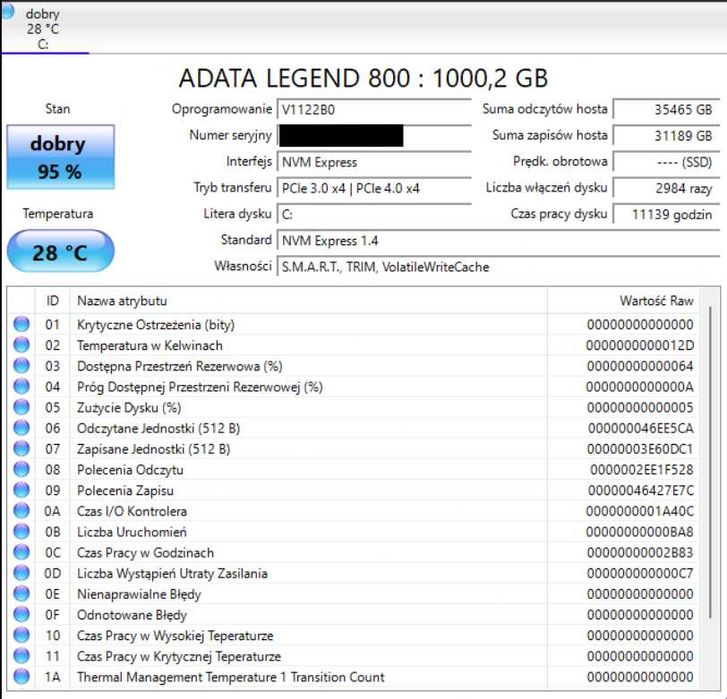The width and height of the screenshot is (727, 699).
Task: Select row Nienaprawialne Błędy
Action: coord(353,594)
